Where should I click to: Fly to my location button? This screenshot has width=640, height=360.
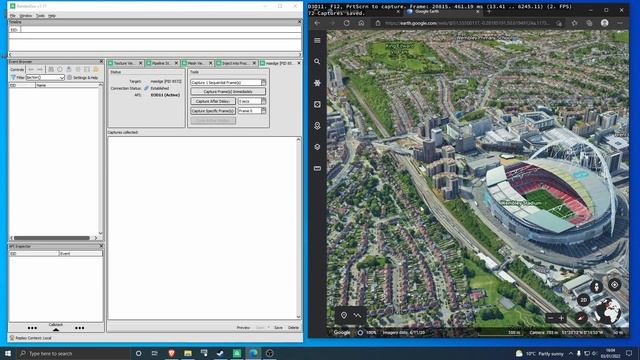[614, 284]
